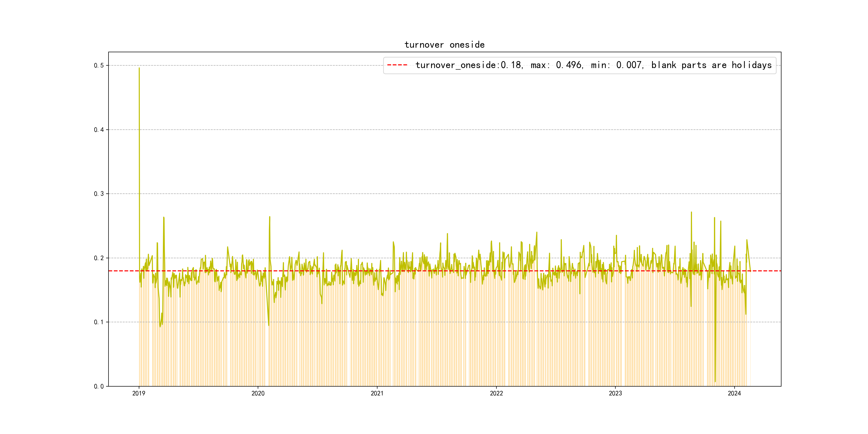Viewport: 868px width, 434px height.
Task: Click the peak of the 0.496 spike at 2019
Action: (139, 68)
